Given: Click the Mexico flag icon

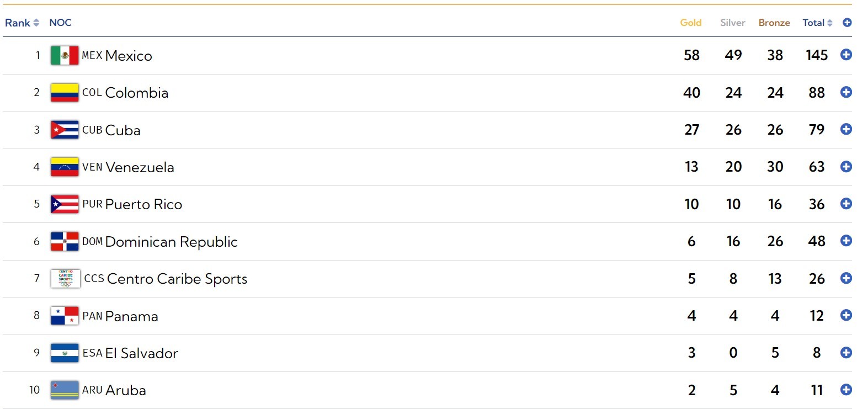Looking at the screenshot, I should (x=65, y=55).
